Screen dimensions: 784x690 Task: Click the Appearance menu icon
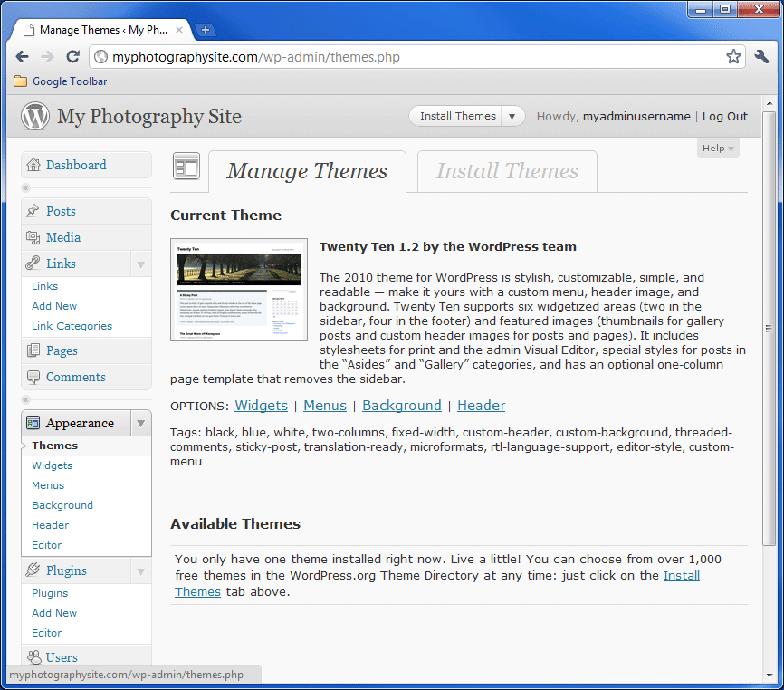(33, 423)
